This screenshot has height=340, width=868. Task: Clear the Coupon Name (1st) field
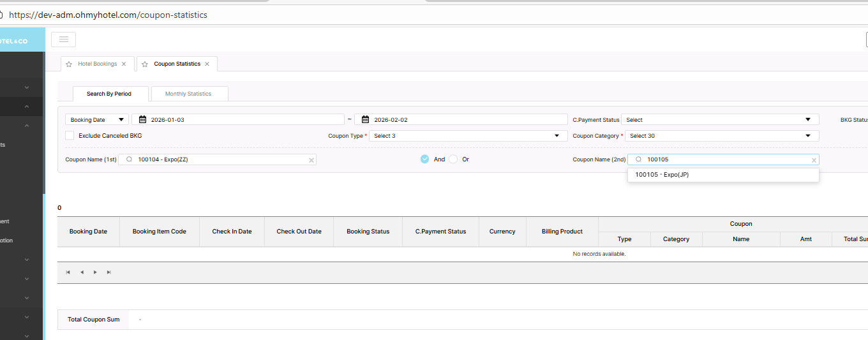pos(311,160)
